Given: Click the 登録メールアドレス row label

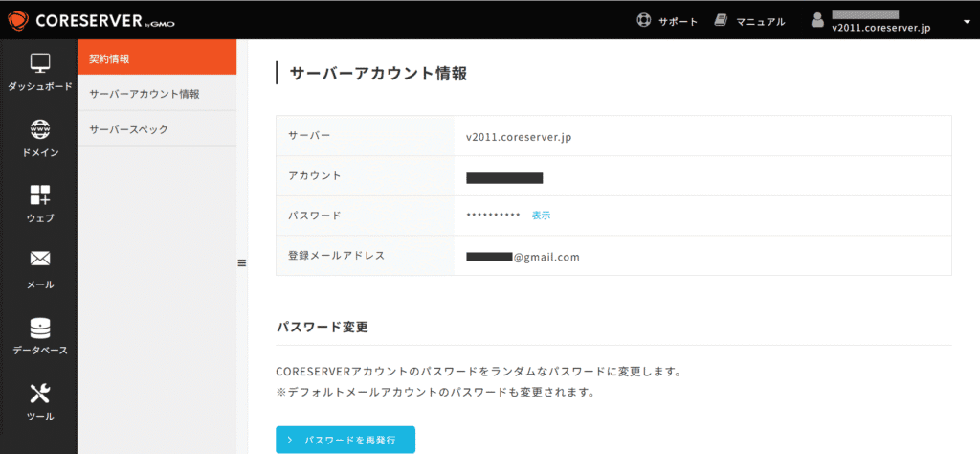Looking at the screenshot, I should pyautogui.click(x=336, y=255).
